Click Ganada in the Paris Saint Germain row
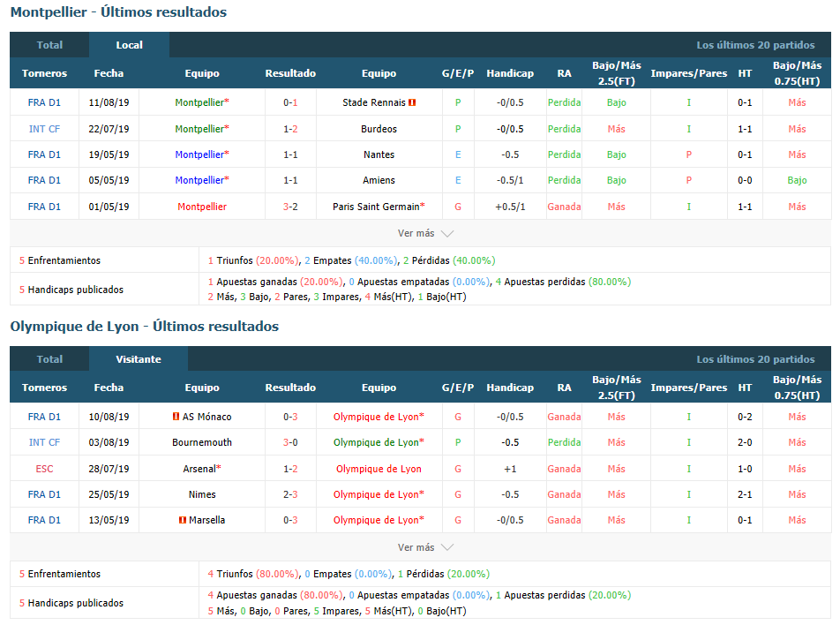 click(x=564, y=207)
